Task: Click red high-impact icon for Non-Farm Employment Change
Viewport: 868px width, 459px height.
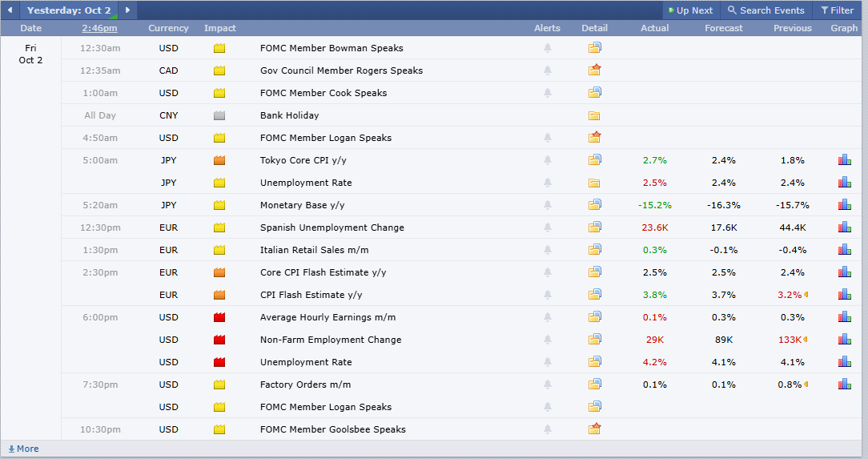Action: (219, 340)
